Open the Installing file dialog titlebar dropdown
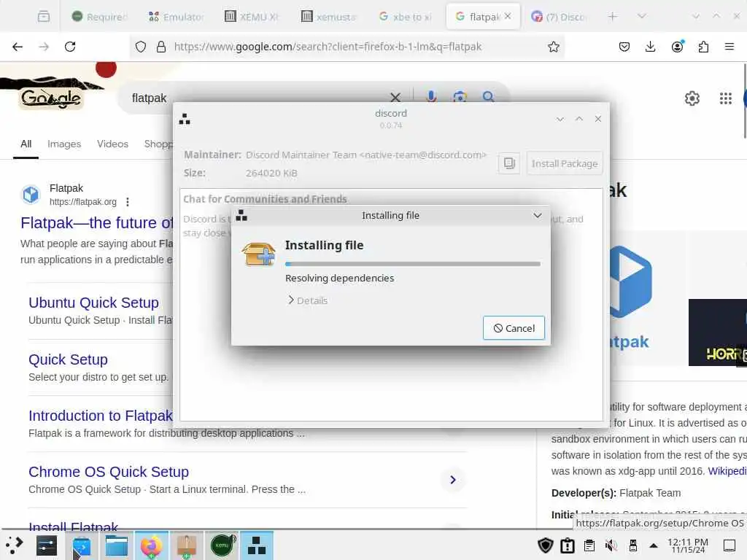 coord(538,215)
